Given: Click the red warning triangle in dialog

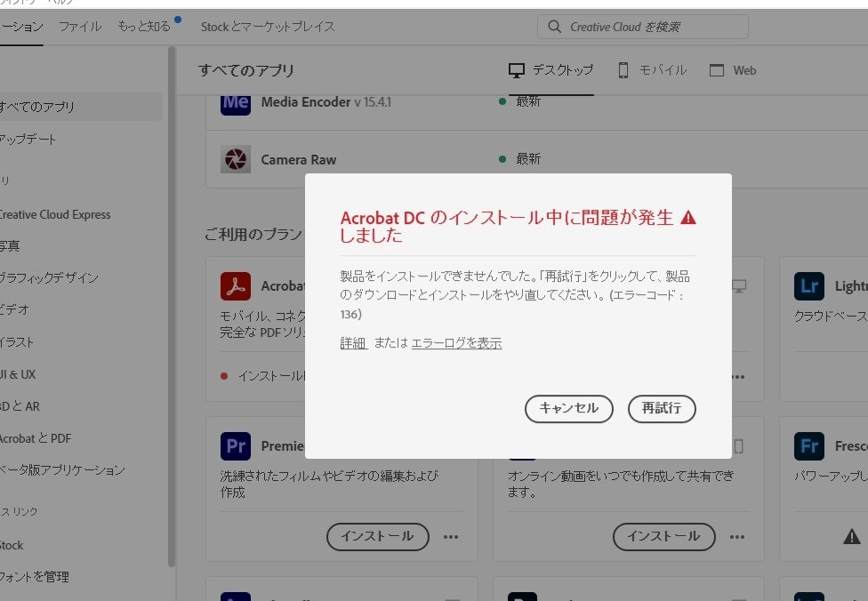Looking at the screenshot, I should click(688, 217).
